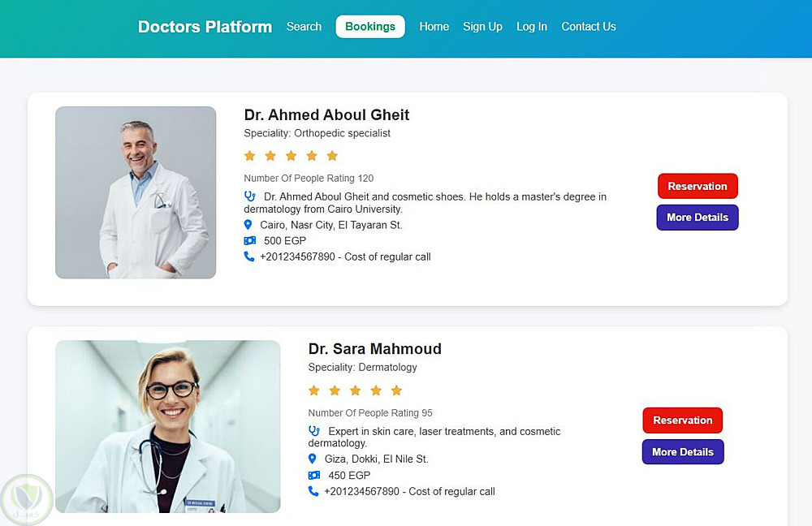Screen dimensions: 812x526
Task: Click the first rating star for Dr. Sara
Action: tap(314, 390)
